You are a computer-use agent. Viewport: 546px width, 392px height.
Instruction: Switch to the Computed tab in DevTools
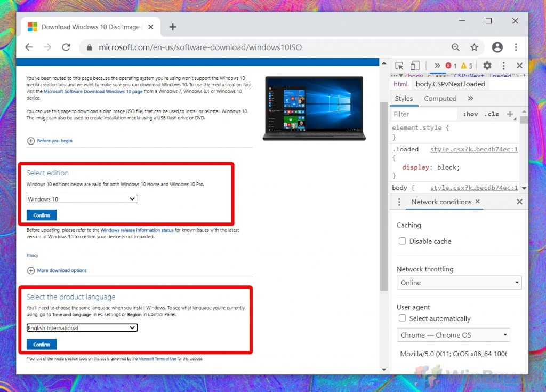point(440,98)
